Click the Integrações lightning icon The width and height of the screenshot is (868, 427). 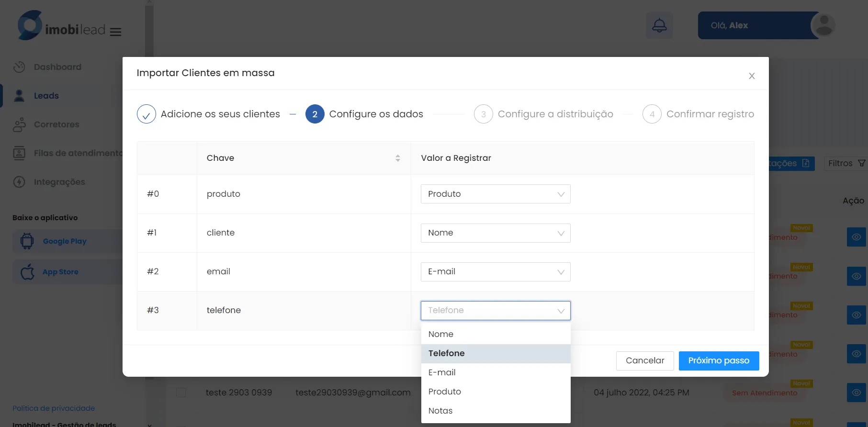[x=19, y=182]
